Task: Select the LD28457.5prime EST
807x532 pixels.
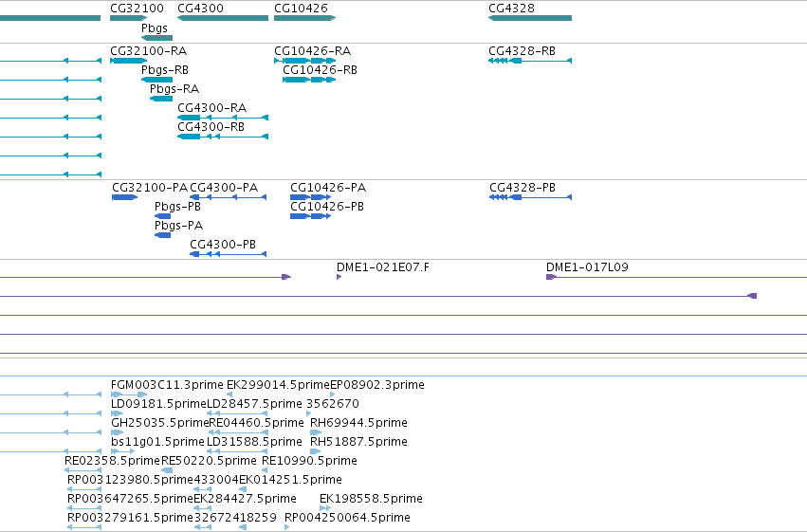Action: pyautogui.click(x=237, y=413)
